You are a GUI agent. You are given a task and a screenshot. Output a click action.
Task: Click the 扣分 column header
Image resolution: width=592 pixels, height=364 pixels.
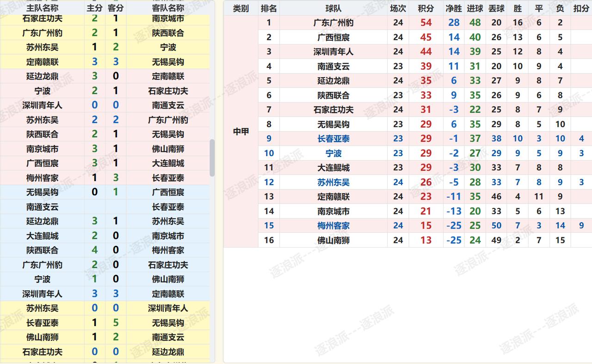(x=581, y=8)
